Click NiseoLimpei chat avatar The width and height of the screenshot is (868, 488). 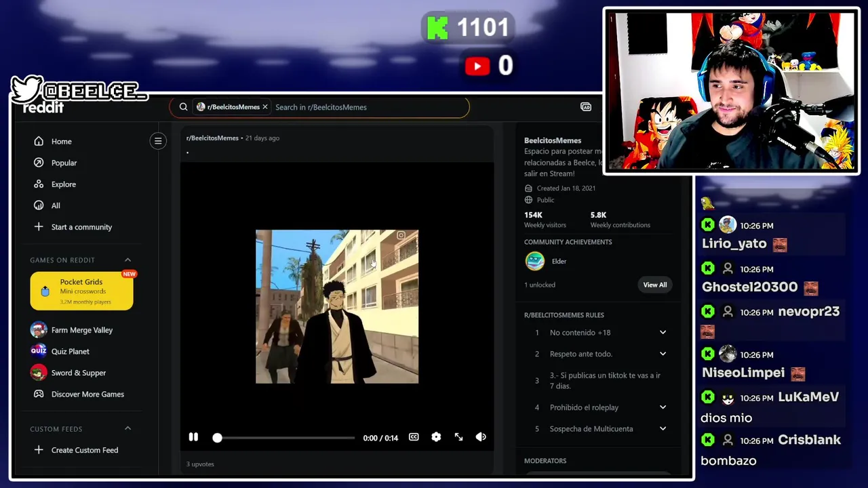(x=728, y=354)
